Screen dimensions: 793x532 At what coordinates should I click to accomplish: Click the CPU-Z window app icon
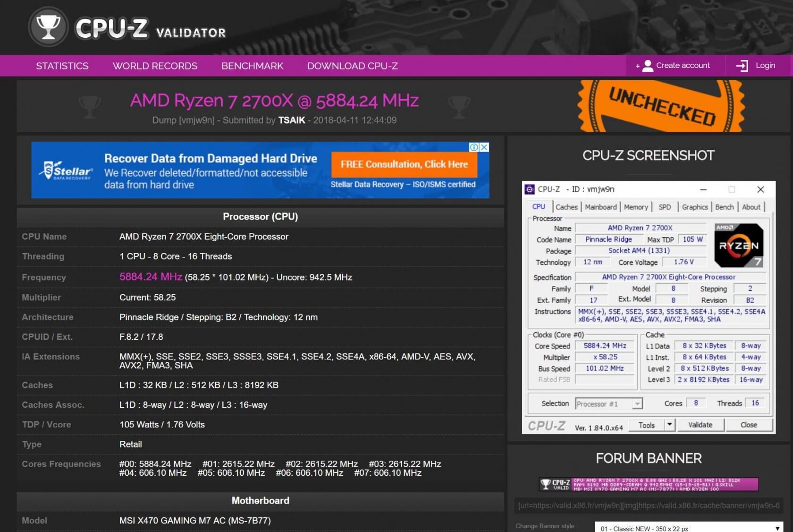[x=530, y=189]
